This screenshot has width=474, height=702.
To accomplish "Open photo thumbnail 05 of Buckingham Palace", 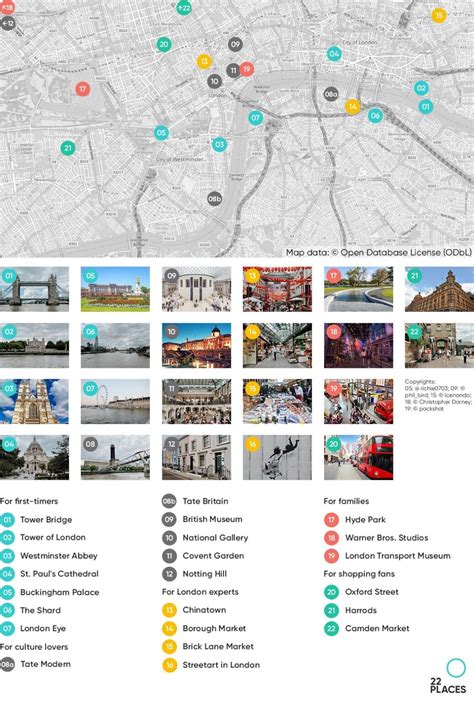I will [115, 289].
